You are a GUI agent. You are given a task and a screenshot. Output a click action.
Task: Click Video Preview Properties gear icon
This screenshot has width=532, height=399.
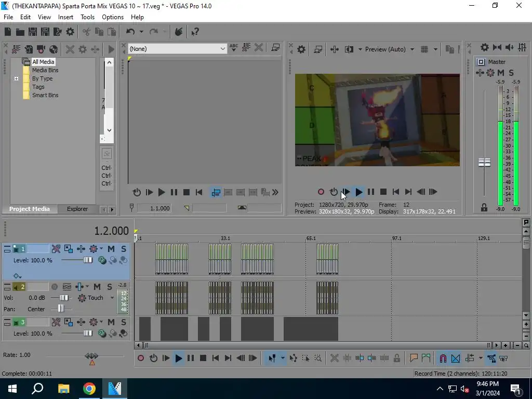(301, 49)
